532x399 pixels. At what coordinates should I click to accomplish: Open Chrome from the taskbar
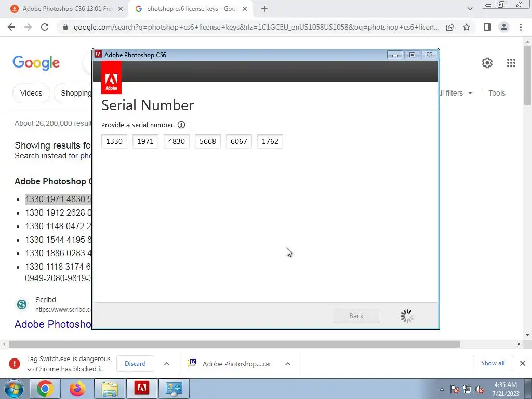(45, 389)
